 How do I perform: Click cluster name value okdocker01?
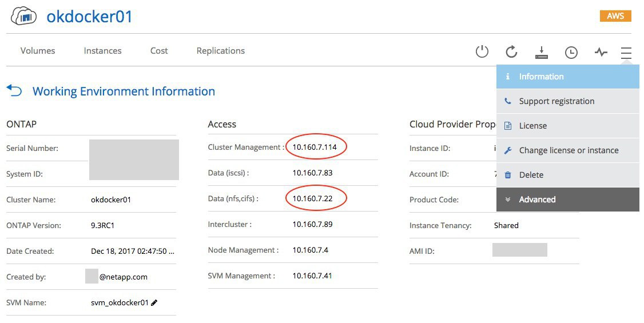tap(111, 200)
